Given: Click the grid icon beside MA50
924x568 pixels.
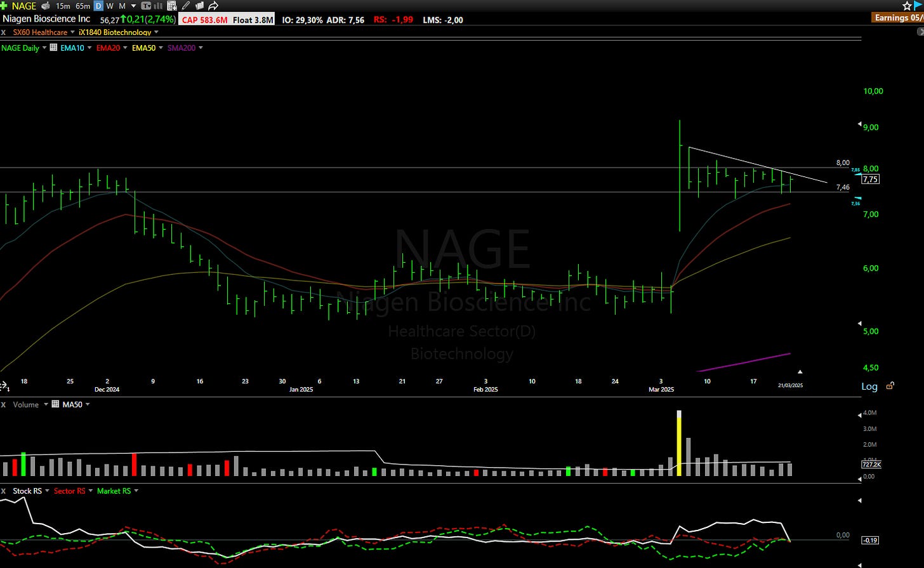Looking at the screenshot, I should click(56, 404).
